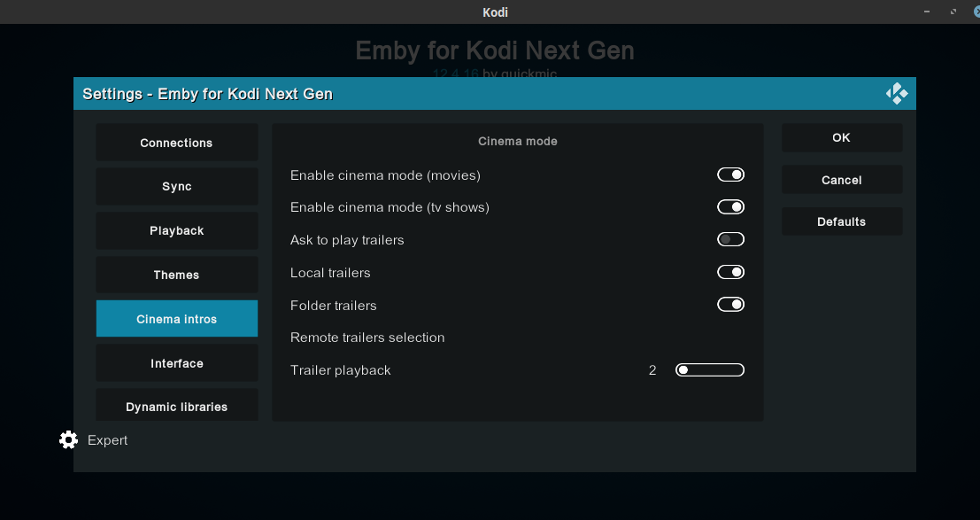
Task: Open the Themes category
Action: [x=177, y=275]
